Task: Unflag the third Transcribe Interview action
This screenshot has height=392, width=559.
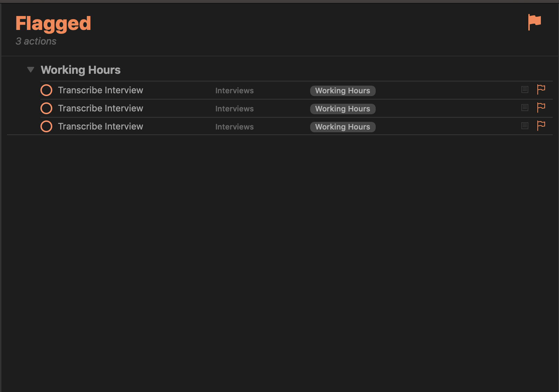Action: (541, 126)
